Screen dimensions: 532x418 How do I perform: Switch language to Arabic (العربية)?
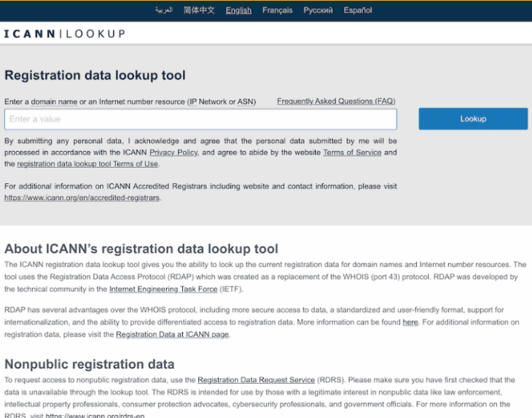(x=163, y=10)
